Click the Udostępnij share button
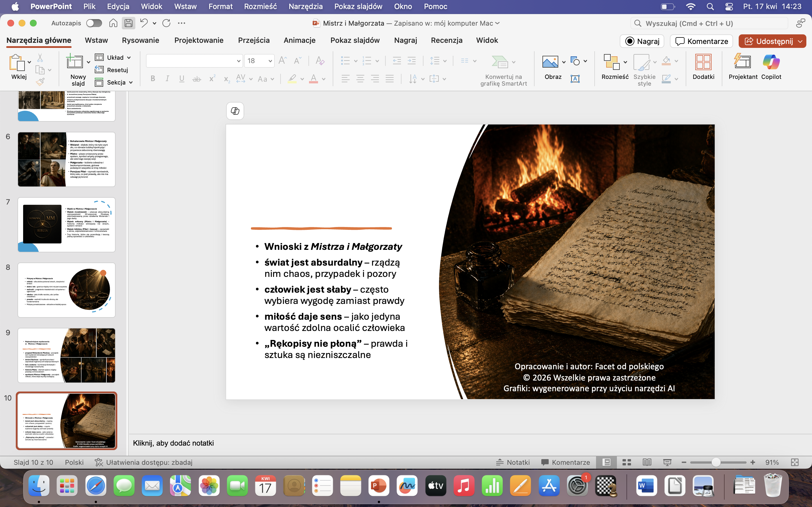 pyautogui.click(x=768, y=41)
